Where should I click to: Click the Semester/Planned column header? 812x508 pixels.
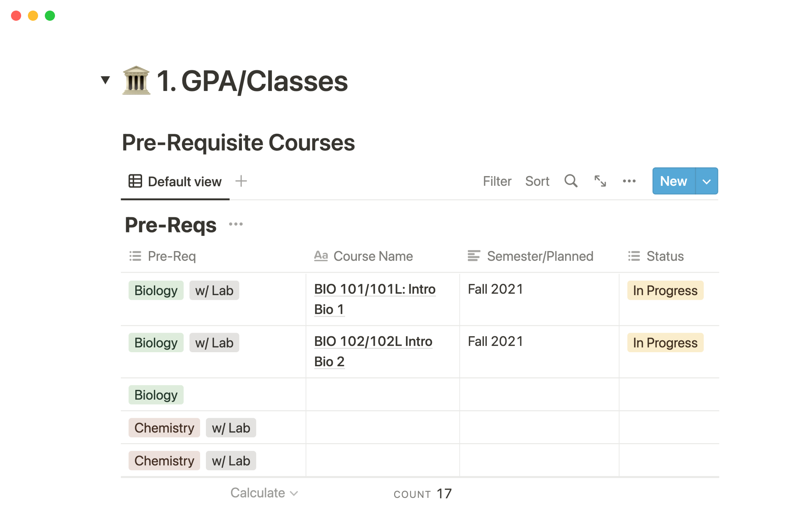click(540, 256)
